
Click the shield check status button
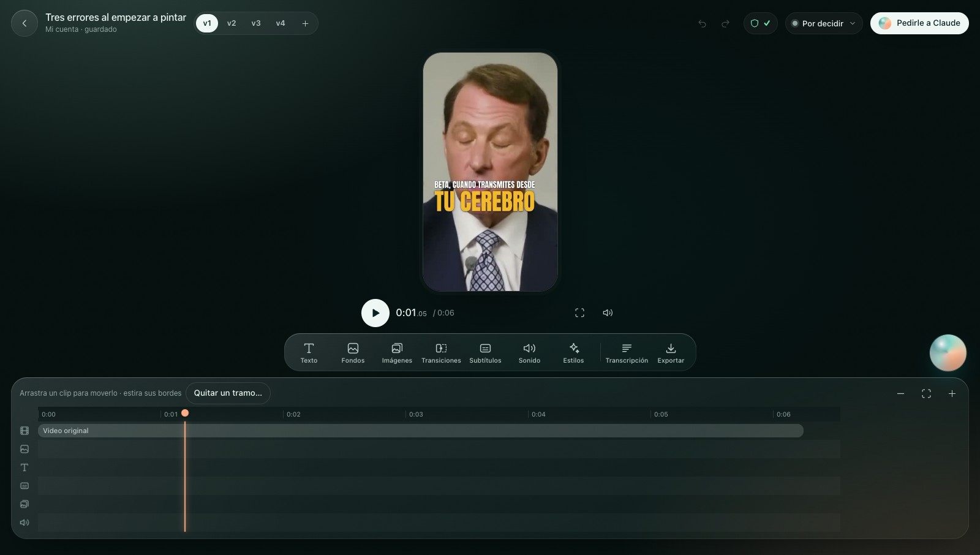click(x=761, y=23)
